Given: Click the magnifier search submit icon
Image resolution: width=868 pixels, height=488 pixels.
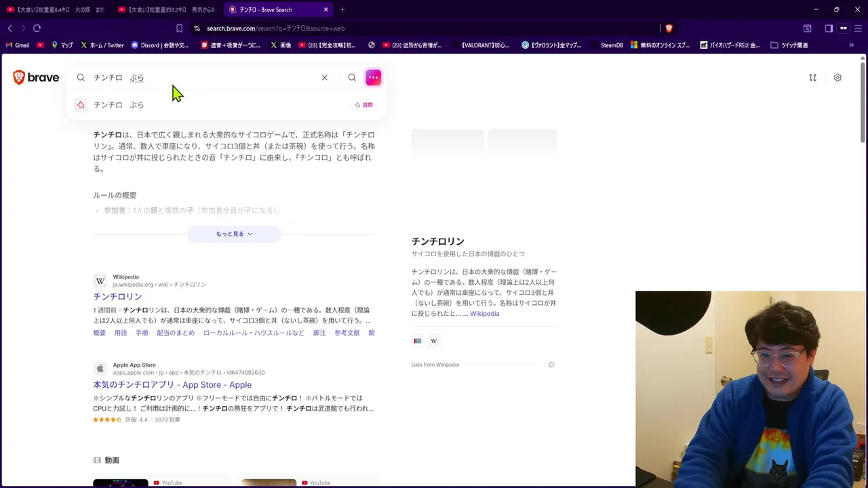Looking at the screenshot, I should (x=352, y=77).
